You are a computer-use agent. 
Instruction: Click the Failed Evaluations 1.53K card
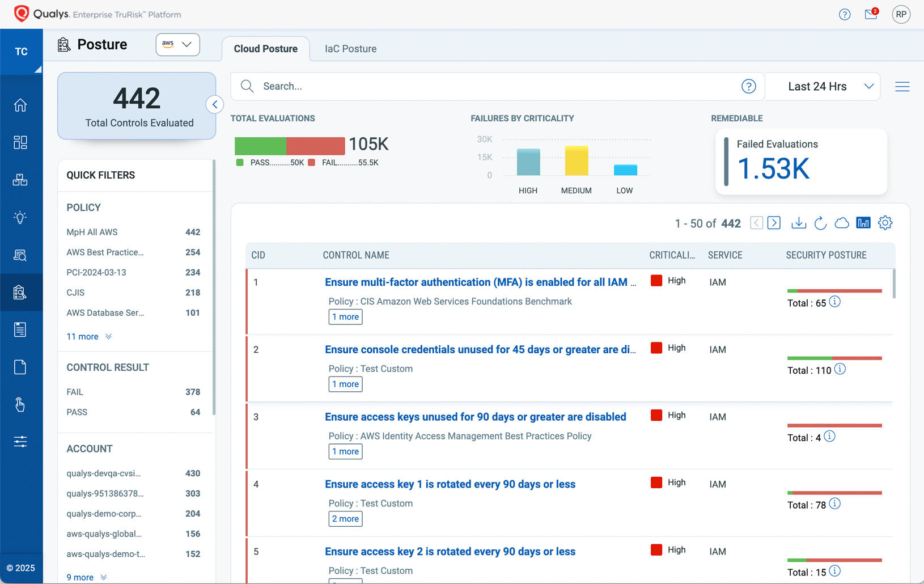coord(802,162)
